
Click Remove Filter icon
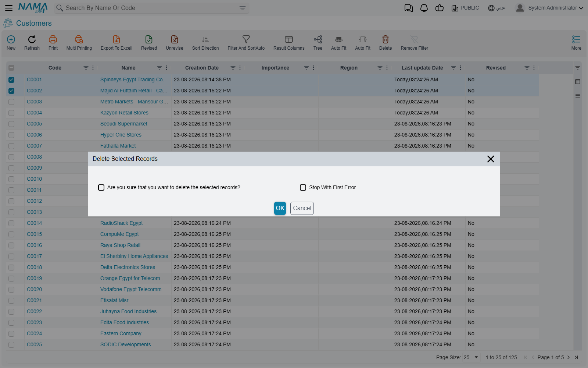click(x=415, y=39)
